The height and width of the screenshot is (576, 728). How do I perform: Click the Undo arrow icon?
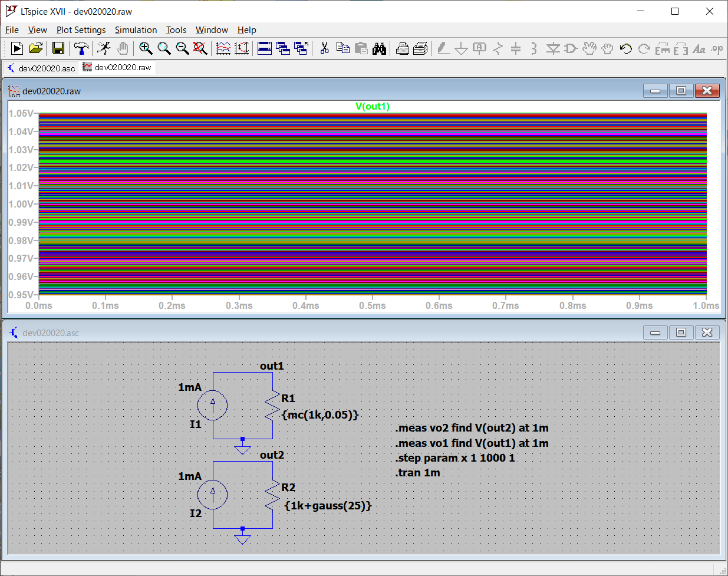pyautogui.click(x=626, y=48)
